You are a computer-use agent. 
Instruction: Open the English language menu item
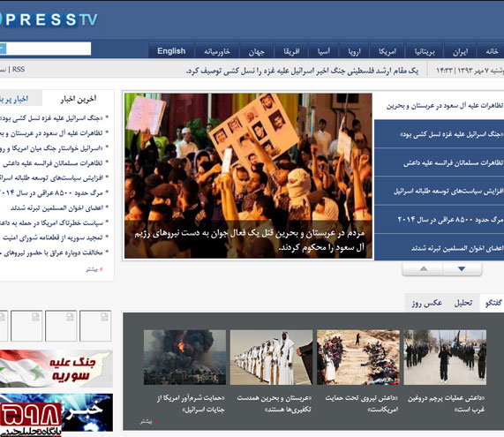pyautogui.click(x=171, y=51)
